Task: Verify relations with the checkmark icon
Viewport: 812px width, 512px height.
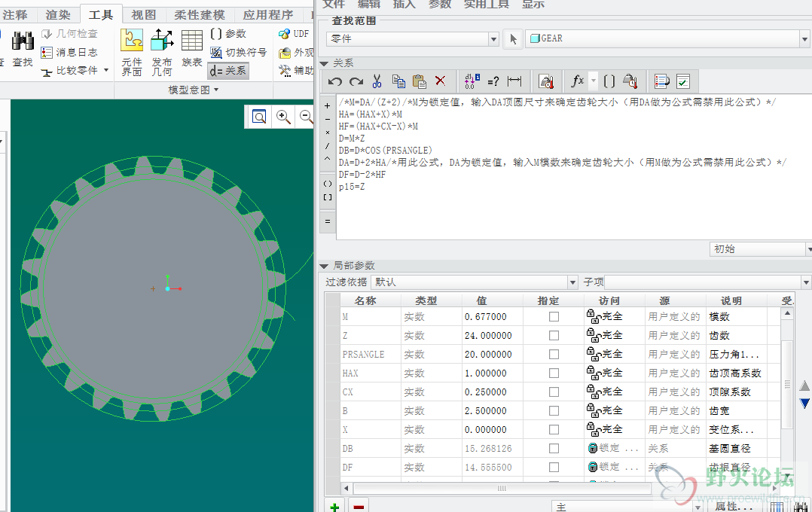Action: pos(683,81)
